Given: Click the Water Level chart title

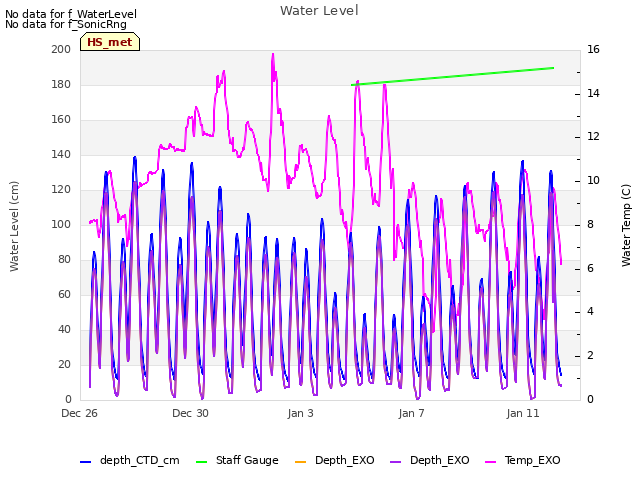Looking at the screenshot, I should pyautogui.click(x=319, y=11).
